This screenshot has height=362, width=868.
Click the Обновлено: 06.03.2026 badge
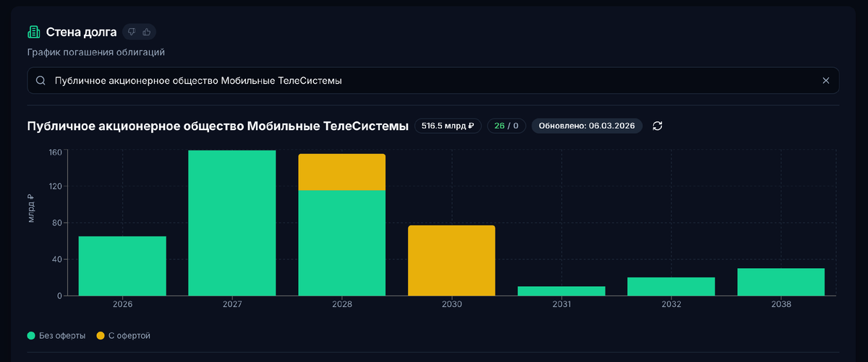click(x=587, y=126)
